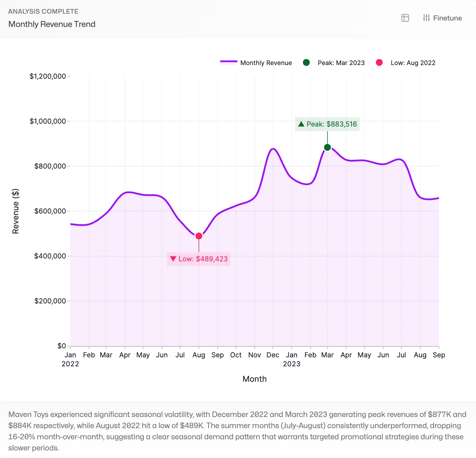This screenshot has height=458, width=476.
Task: Click the Peak: $883,516 annotation label
Action: pyautogui.click(x=327, y=124)
